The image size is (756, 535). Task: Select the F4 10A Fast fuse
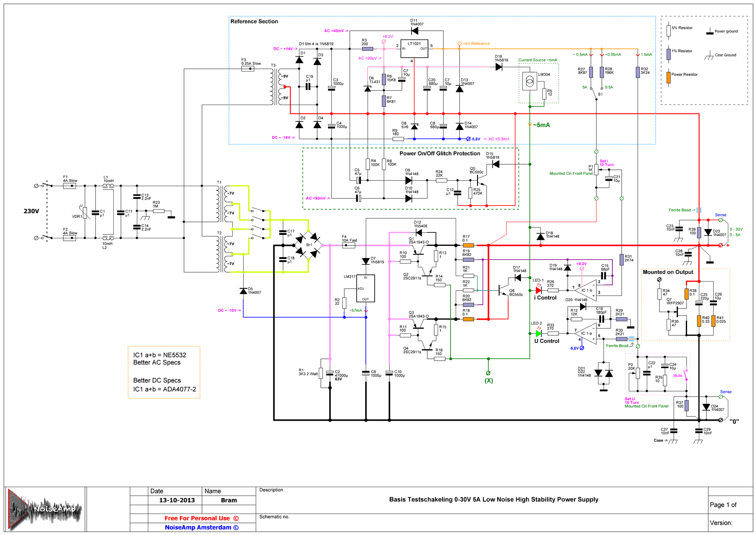pos(349,245)
